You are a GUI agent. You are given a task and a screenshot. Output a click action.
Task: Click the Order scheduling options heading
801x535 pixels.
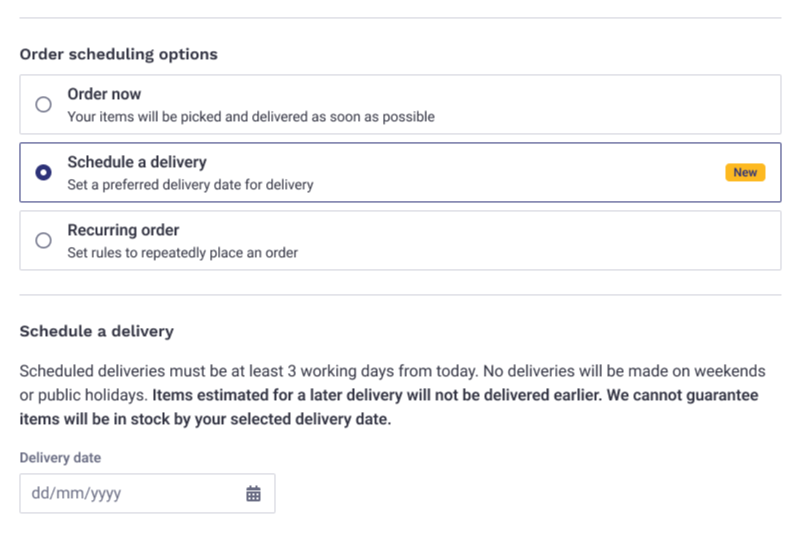coord(119,54)
